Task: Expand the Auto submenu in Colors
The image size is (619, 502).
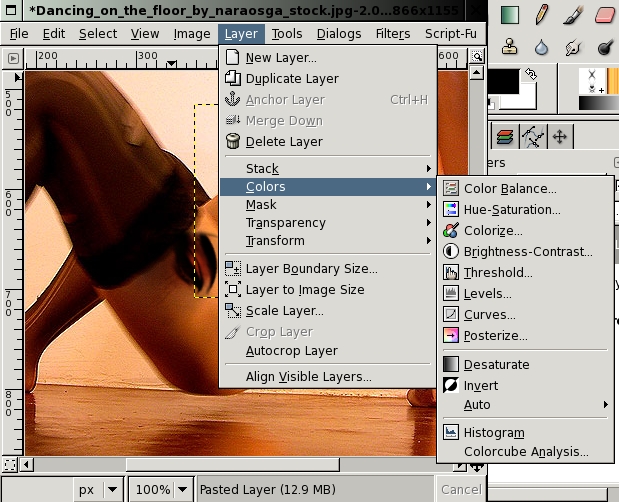Action: coord(525,405)
